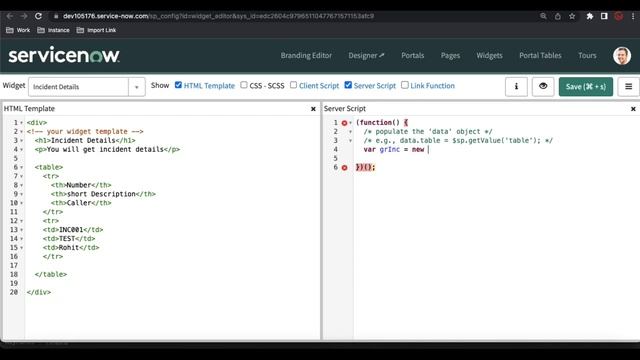Collapse tr fold at HTML line 7
Image resolution: width=640 pixels, height=360 pixels.
[21, 176]
